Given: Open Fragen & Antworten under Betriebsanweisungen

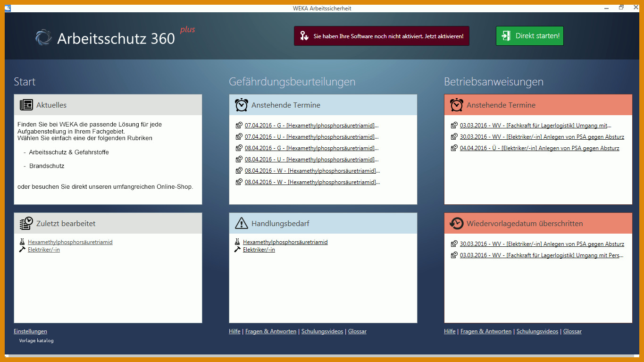Looking at the screenshot, I should 486,331.
